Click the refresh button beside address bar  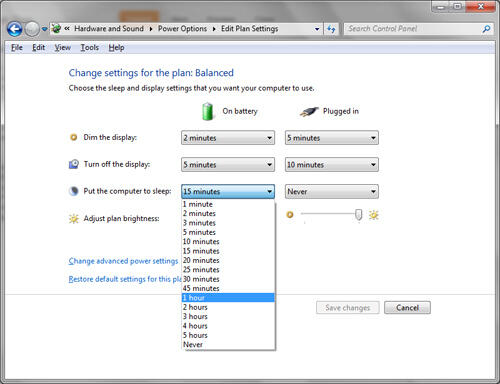coord(331,29)
